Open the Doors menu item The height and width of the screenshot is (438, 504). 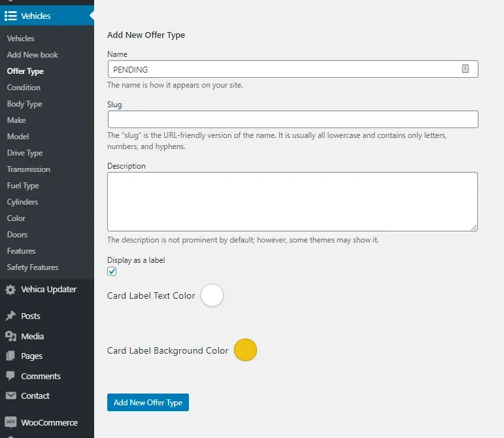point(18,235)
